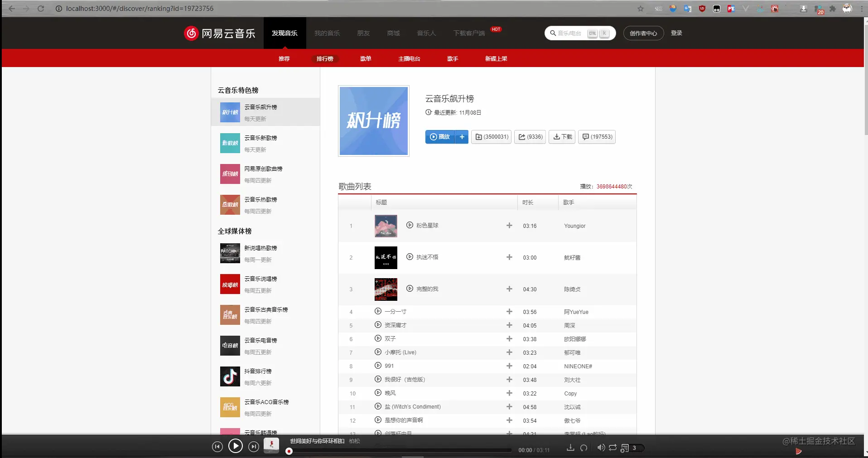Select the 新碟上架 sub-navigation tab

pyautogui.click(x=496, y=59)
